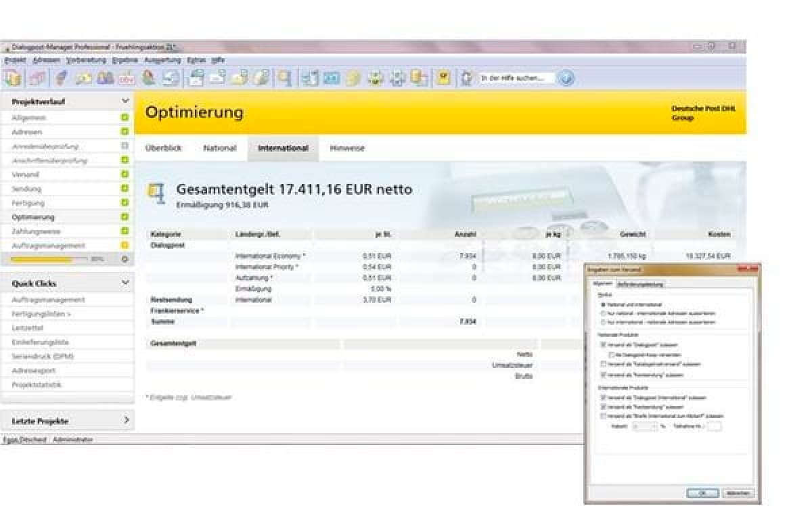
Task: Click the "International Economy *" table row label
Action: point(271,256)
